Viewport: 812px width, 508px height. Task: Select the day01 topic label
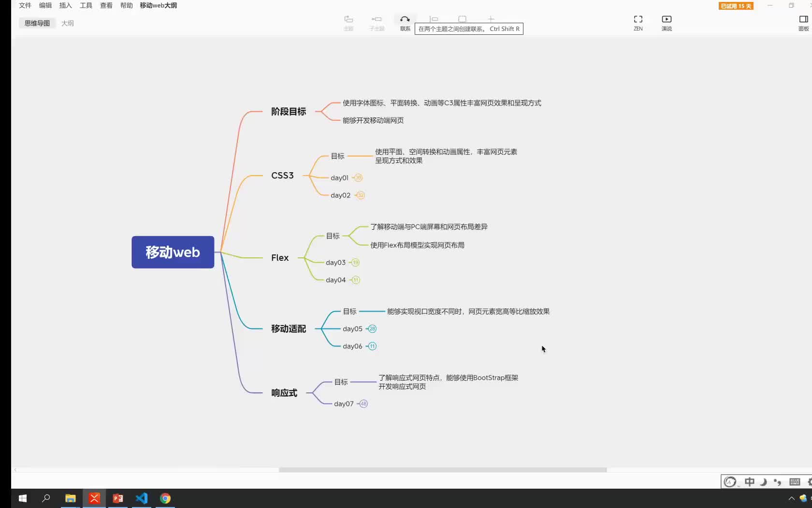(339, 178)
